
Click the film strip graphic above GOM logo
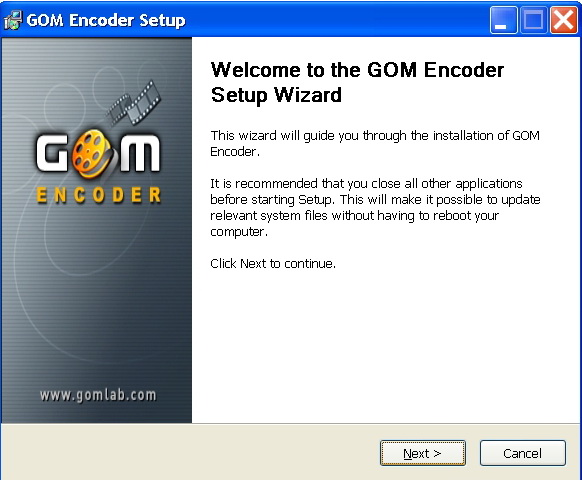click(x=134, y=103)
